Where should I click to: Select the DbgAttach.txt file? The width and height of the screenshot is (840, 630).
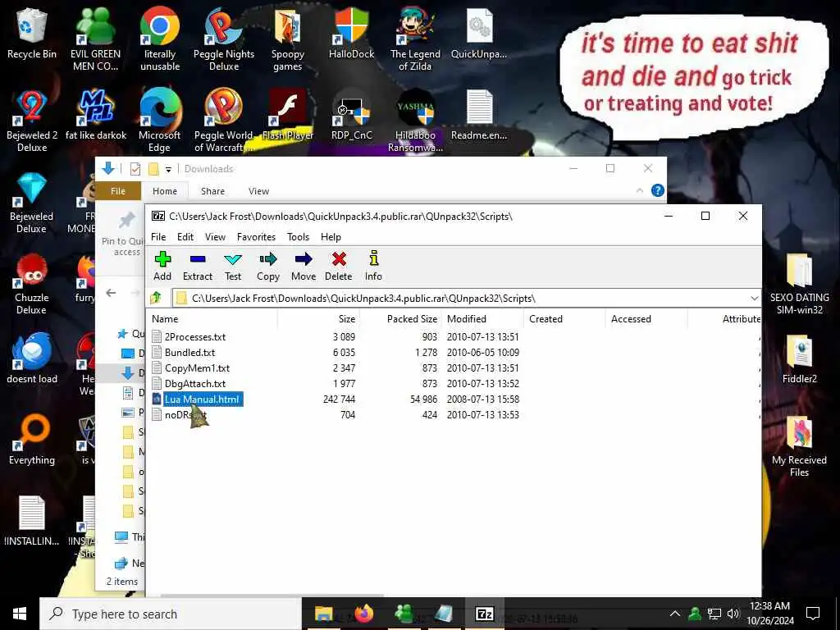[x=195, y=384]
